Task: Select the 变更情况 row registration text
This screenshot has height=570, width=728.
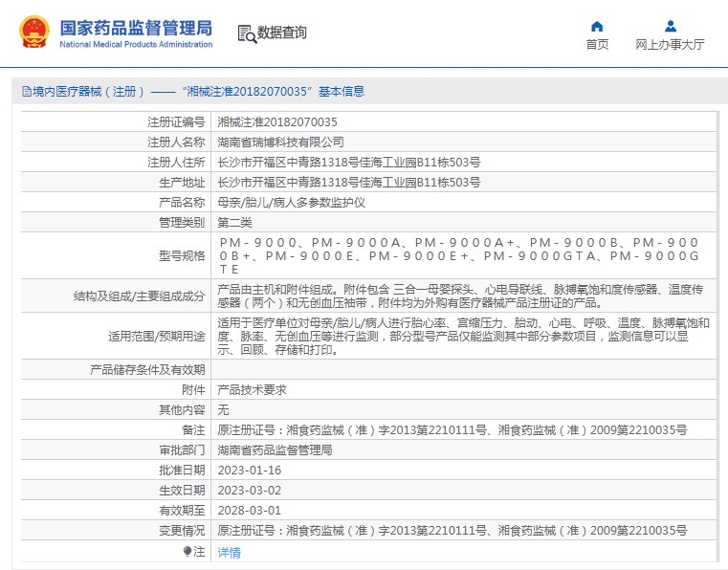Action: (x=452, y=531)
